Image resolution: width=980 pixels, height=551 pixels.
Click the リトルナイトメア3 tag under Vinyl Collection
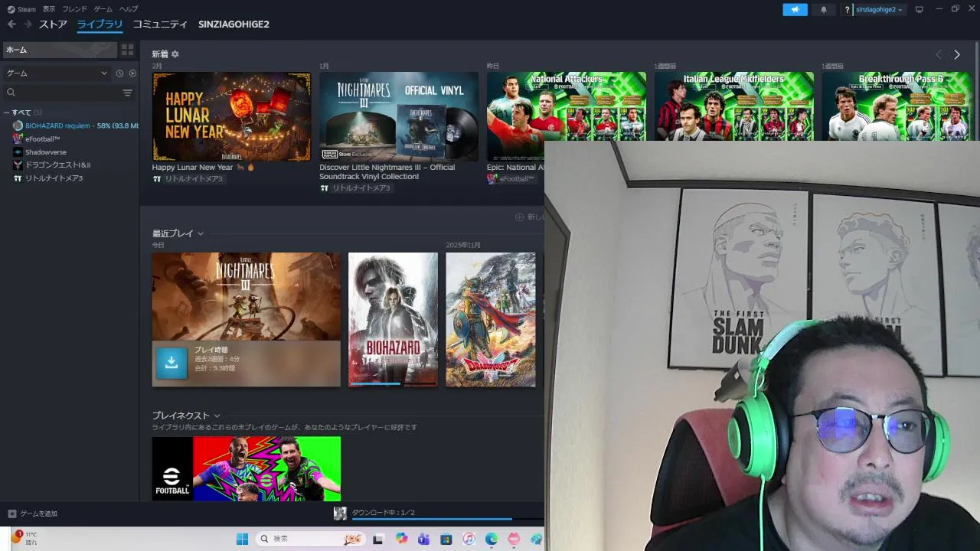point(356,188)
